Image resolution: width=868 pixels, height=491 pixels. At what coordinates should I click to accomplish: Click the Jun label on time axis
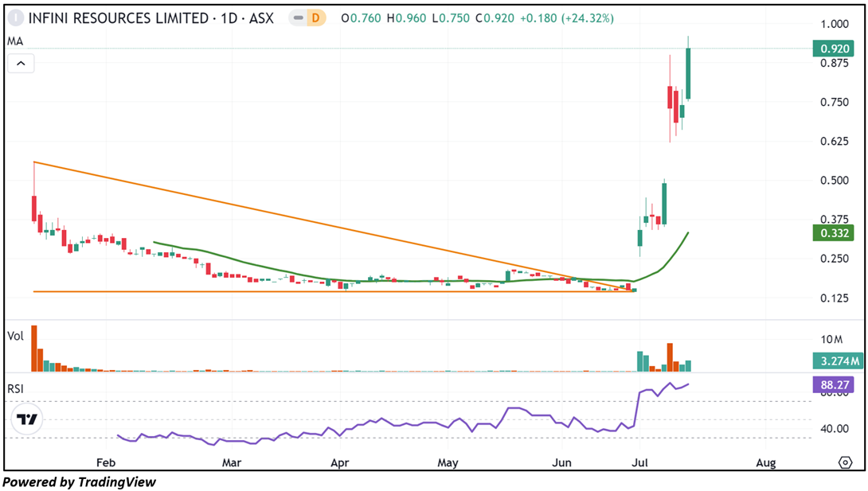(x=562, y=462)
